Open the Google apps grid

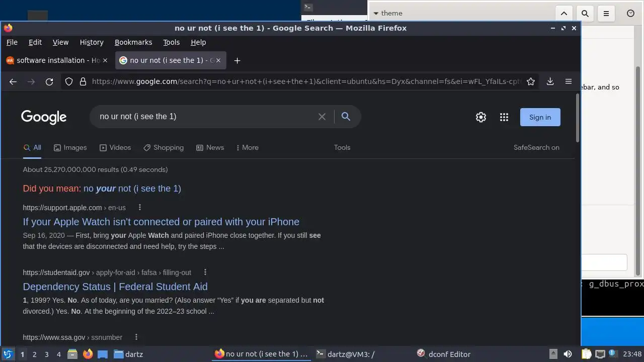(x=504, y=117)
